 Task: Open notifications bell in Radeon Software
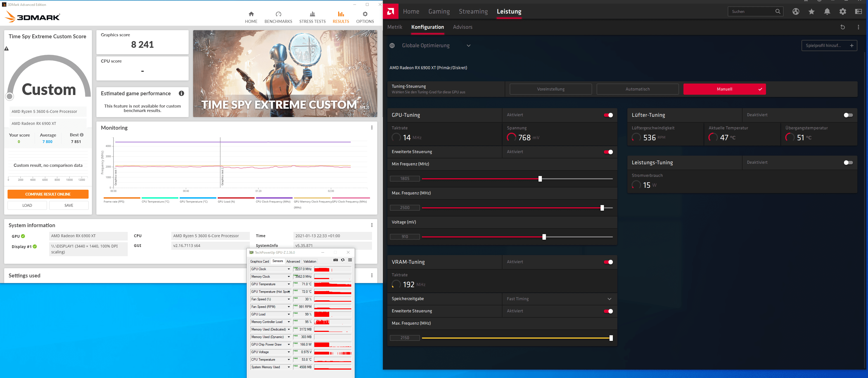pyautogui.click(x=827, y=11)
